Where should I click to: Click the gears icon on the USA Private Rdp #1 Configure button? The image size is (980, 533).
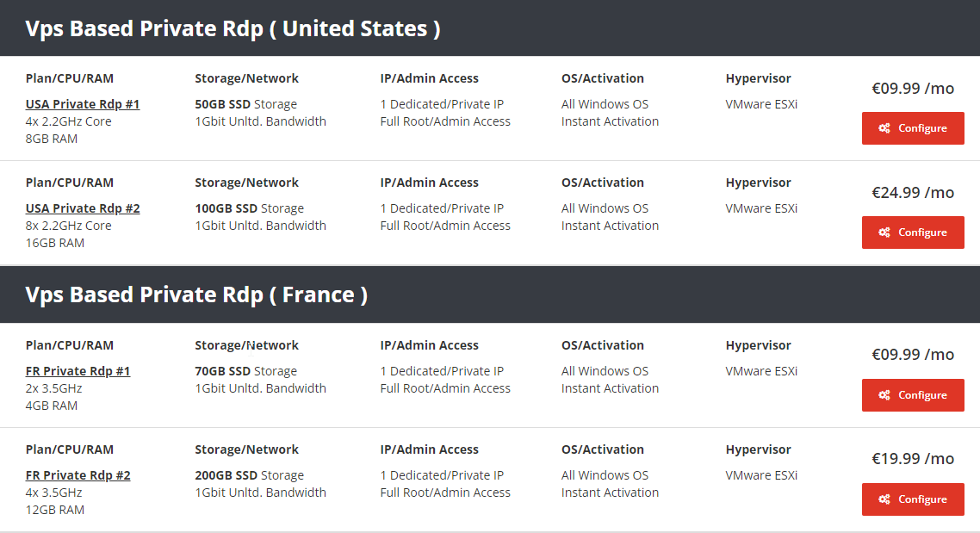pyautogui.click(x=884, y=128)
